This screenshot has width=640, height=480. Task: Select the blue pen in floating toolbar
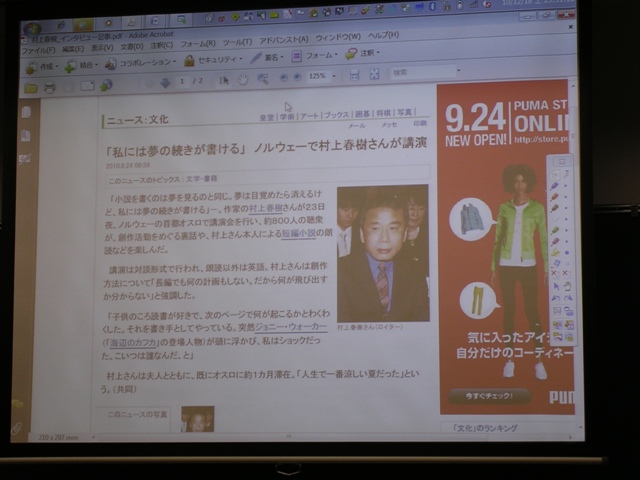[x=554, y=186]
